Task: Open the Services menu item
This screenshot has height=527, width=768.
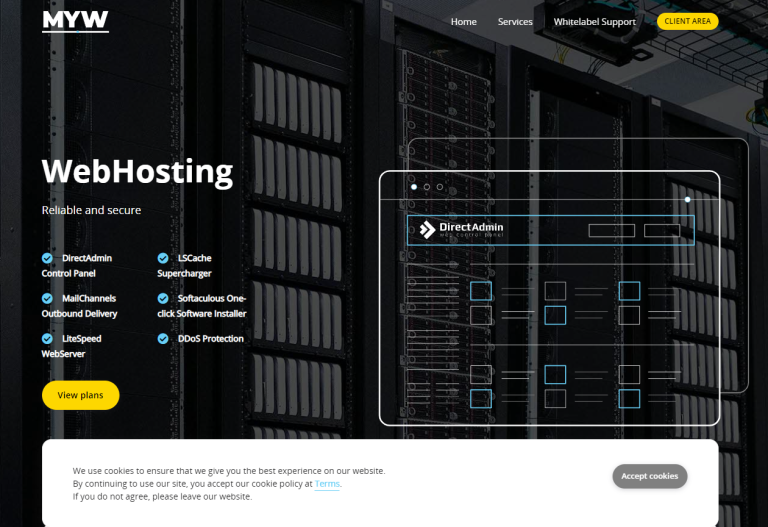Action: (515, 22)
